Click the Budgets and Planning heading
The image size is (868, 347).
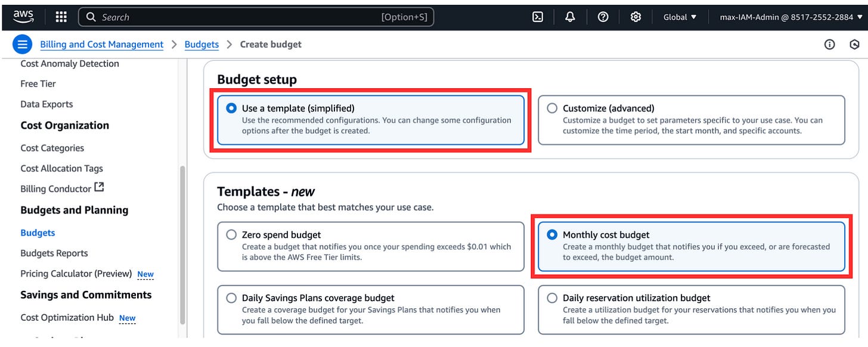[75, 210]
